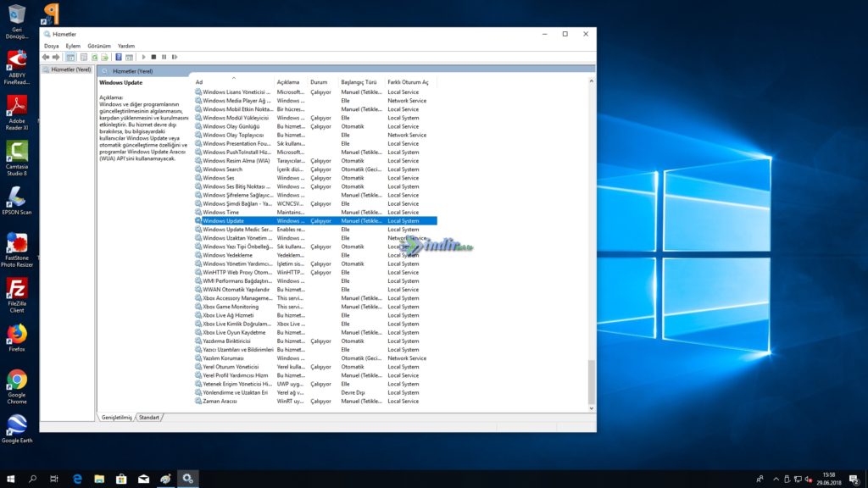Select the Xbox Live Ağ Hizmeti row

[x=315, y=315]
